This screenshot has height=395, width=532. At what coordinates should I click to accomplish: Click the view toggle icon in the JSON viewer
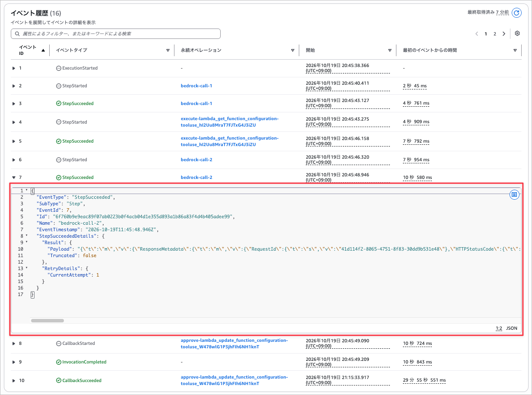point(514,194)
